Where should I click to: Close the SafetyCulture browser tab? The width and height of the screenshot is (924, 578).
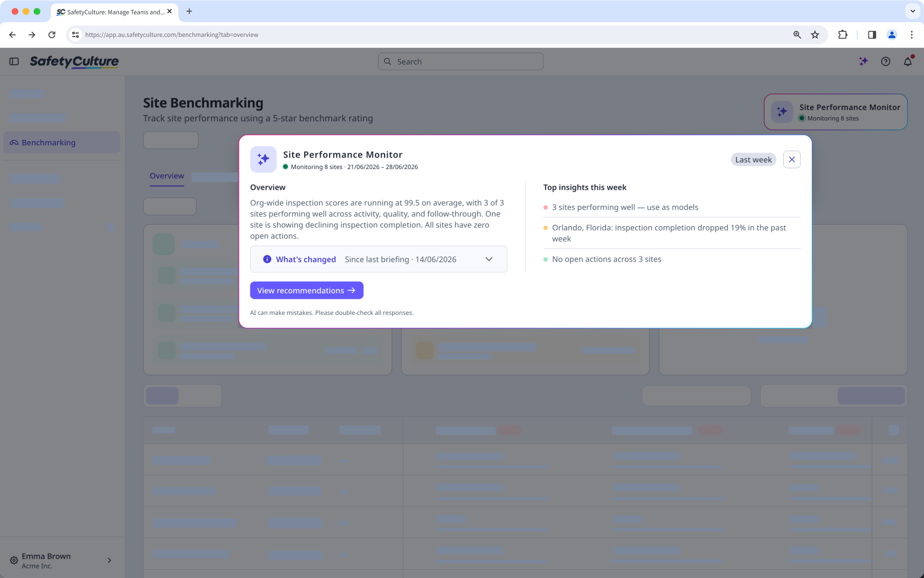[169, 12]
